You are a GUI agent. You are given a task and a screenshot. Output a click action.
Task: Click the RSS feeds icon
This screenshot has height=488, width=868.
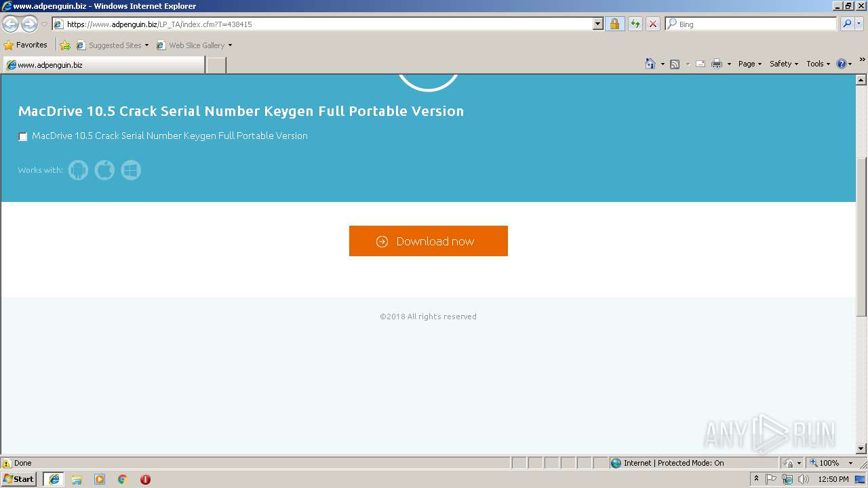675,64
